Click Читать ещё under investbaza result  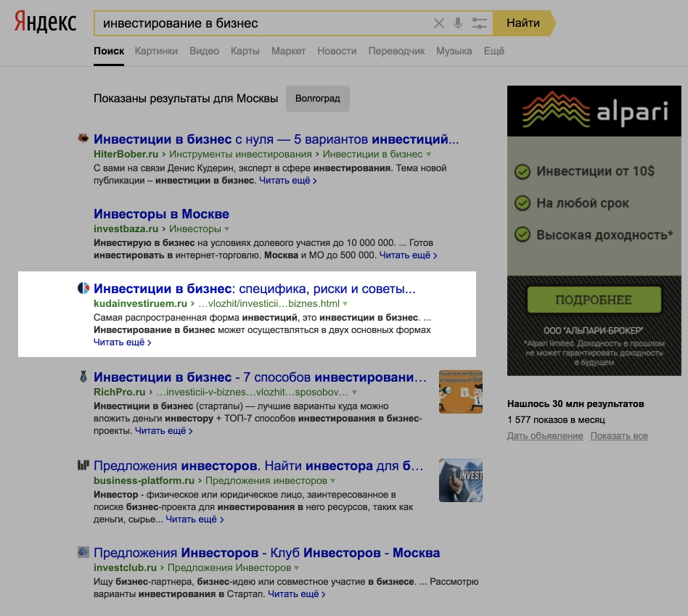[x=408, y=255]
